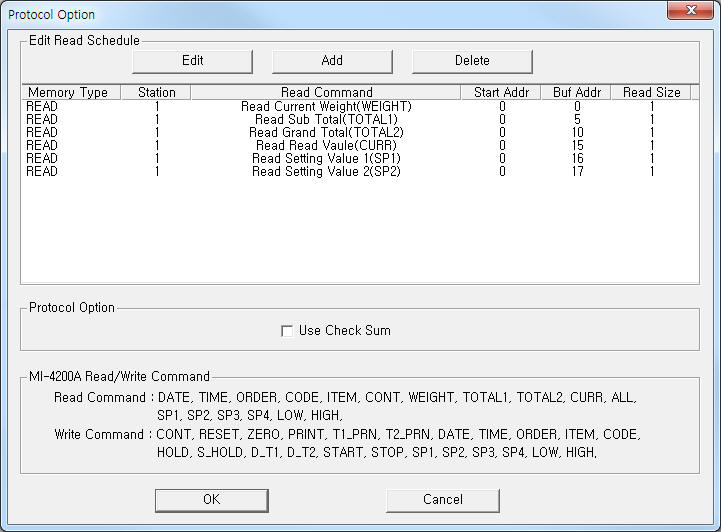
Task: Select the Read Read Vaule(CURR) row
Action: (326, 145)
